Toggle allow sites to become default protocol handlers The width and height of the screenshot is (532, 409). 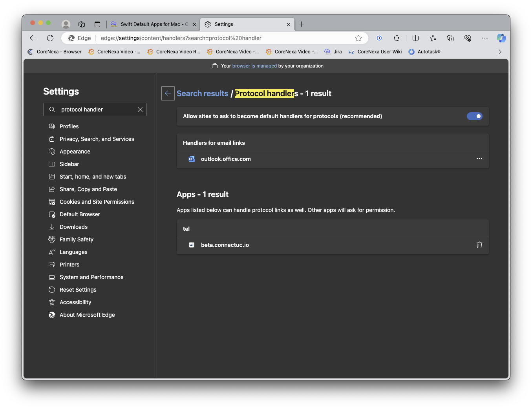[475, 116]
